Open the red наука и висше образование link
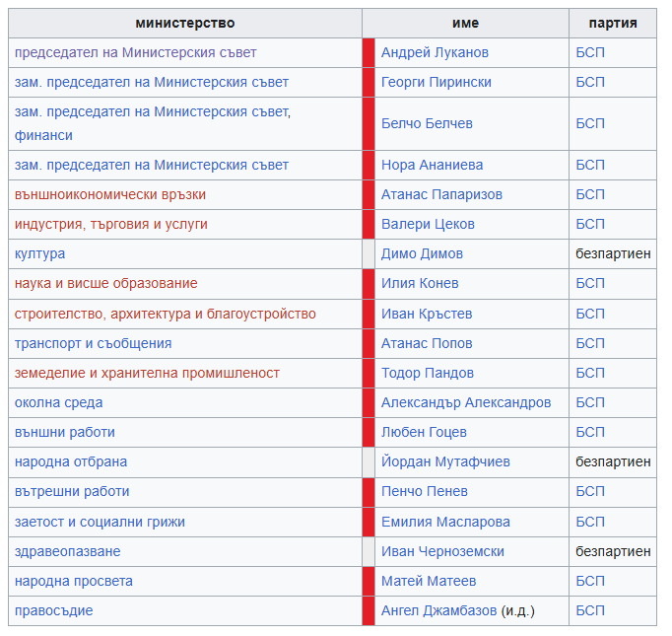Screen dimensions: 672x636 (x=105, y=283)
